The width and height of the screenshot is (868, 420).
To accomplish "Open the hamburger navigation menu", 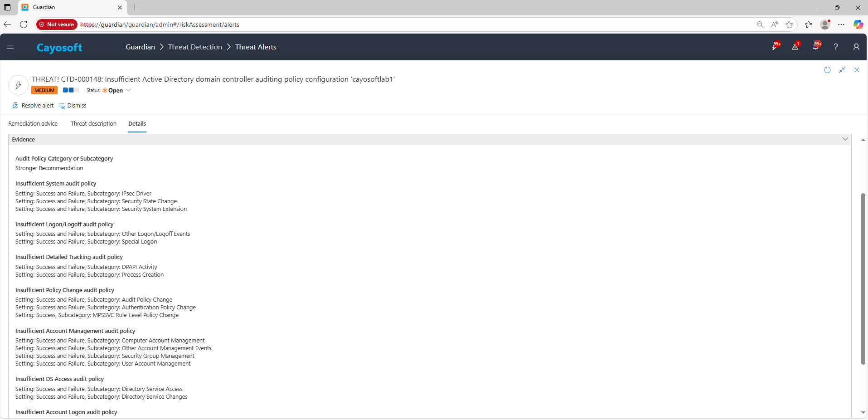I will click(x=10, y=47).
